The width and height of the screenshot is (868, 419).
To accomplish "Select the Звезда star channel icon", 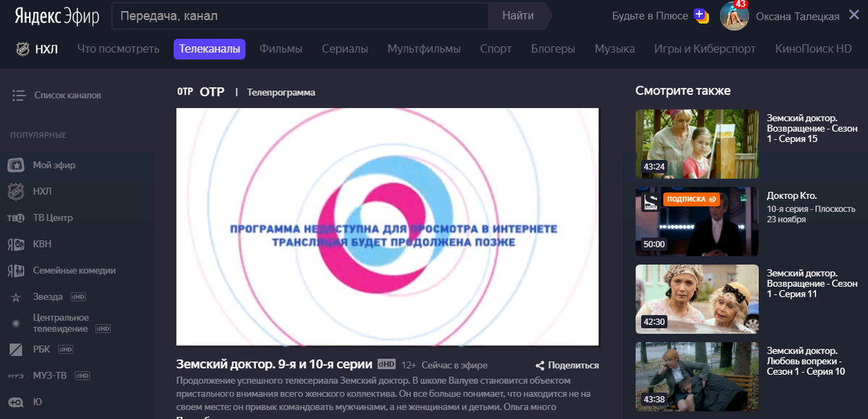I will click(15, 297).
